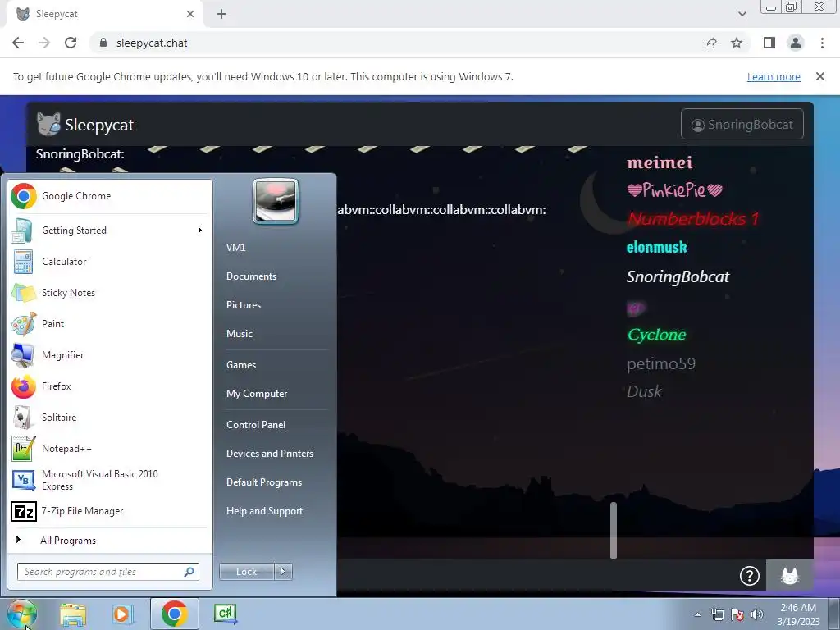Click the Lock button
The width and height of the screenshot is (840, 630).
click(247, 572)
